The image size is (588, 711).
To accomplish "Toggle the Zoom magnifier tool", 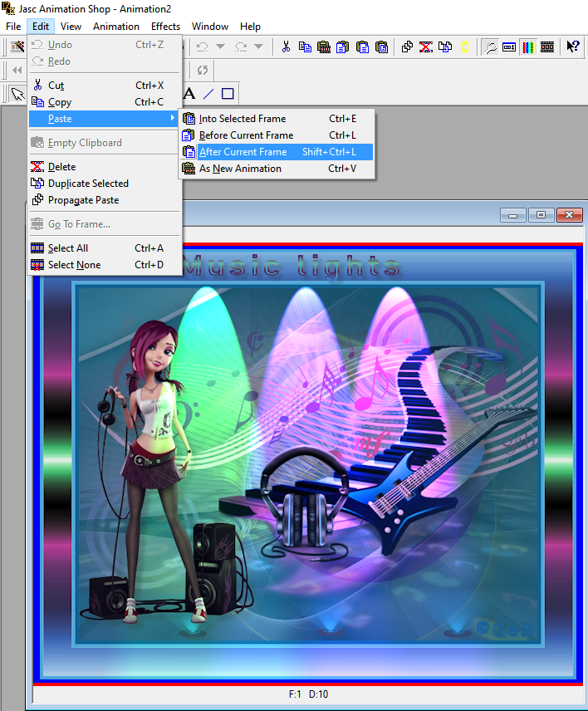I will [491, 47].
